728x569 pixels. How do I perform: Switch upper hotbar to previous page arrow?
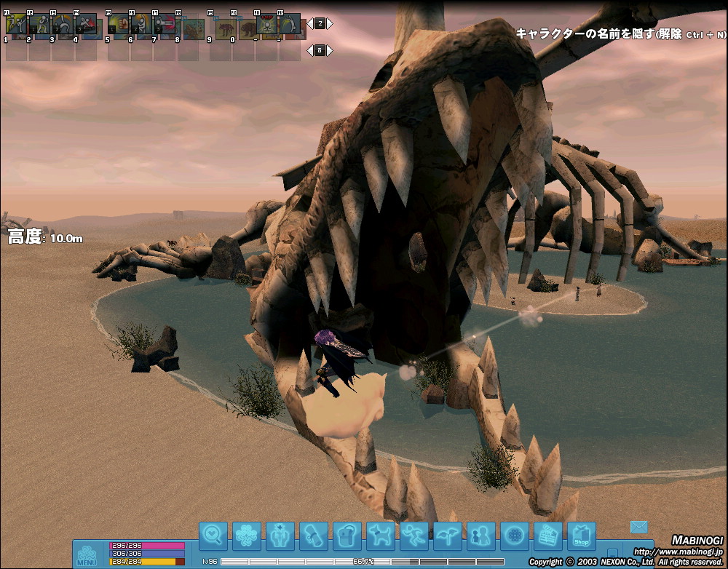[x=309, y=23]
